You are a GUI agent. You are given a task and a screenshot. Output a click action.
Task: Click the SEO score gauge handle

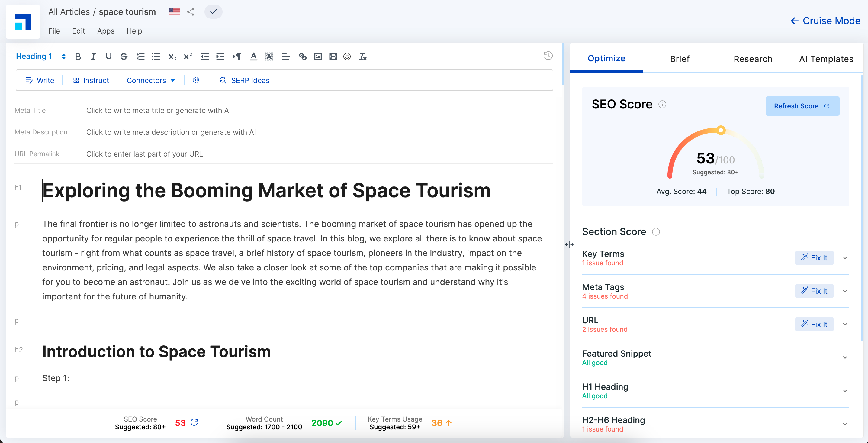(x=721, y=130)
